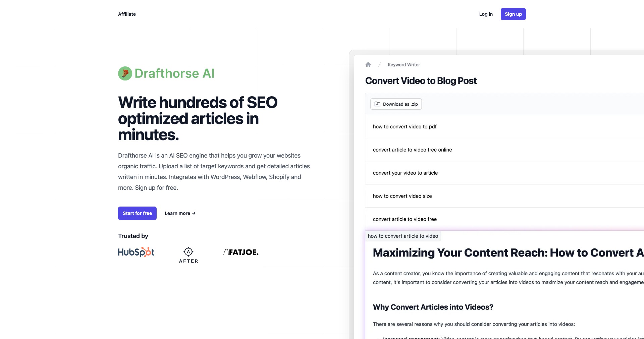Select the "how to convert video size" row
Screen dimensions: 644x339
tap(504, 196)
